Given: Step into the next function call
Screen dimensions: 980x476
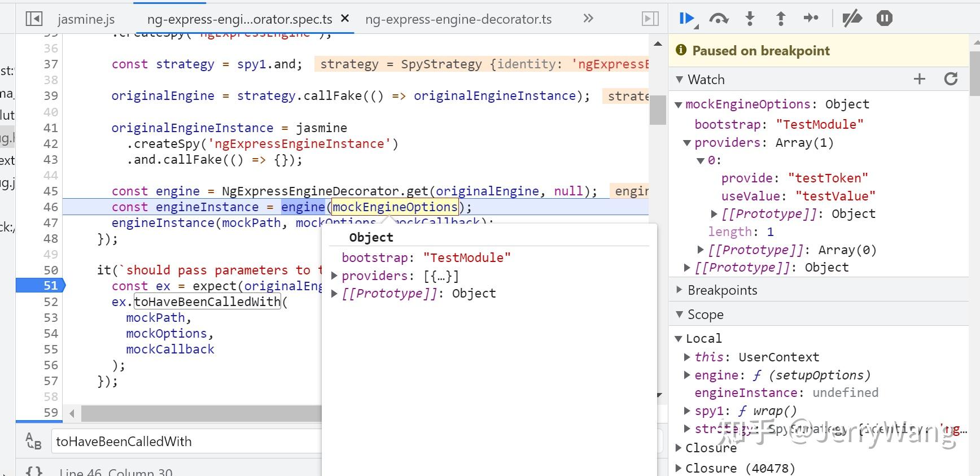Looking at the screenshot, I should 750,19.
